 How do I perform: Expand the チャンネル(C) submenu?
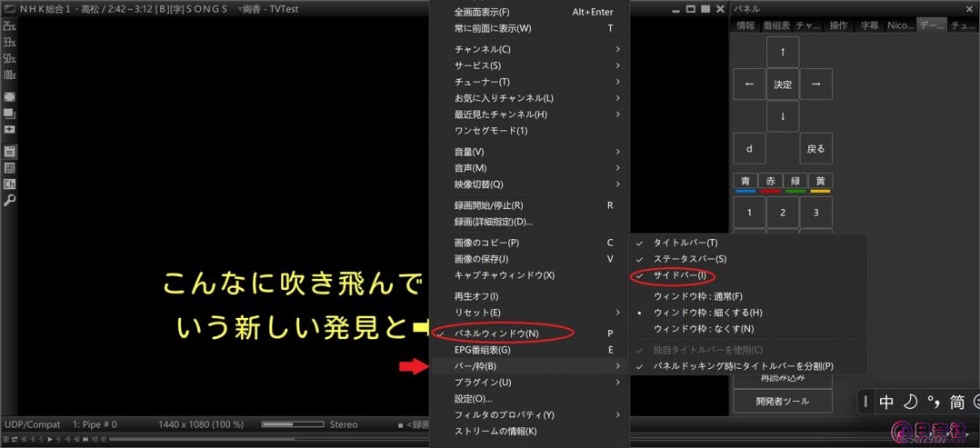pyautogui.click(x=529, y=49)
